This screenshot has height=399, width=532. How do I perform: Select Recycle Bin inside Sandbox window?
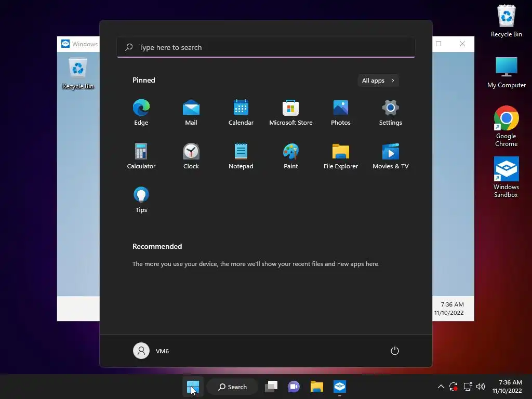[x=78, y=73]
